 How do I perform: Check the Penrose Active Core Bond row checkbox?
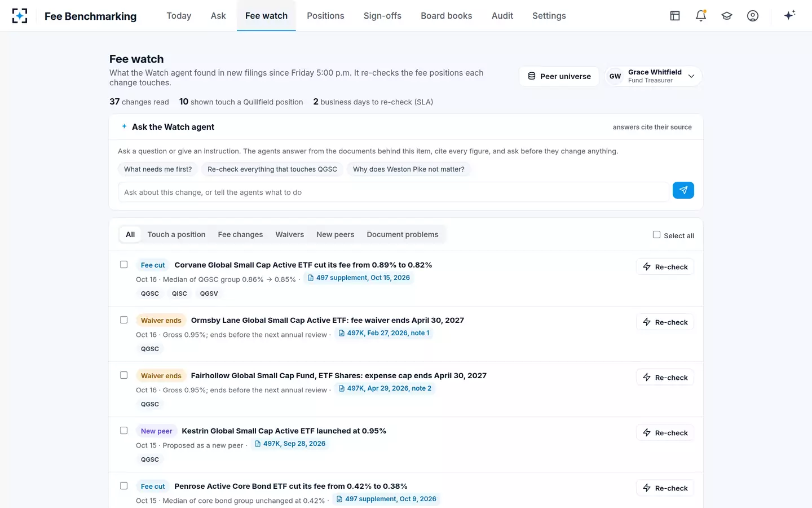pos(124,486)
